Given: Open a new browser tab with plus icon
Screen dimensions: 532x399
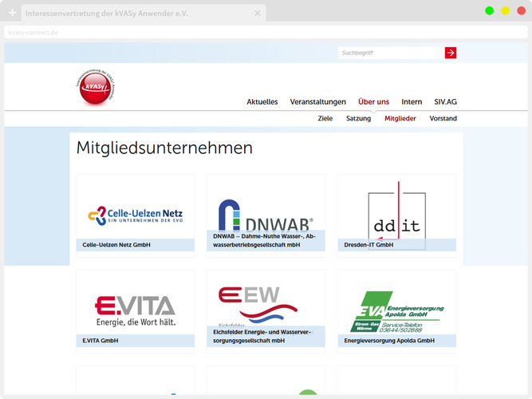Looking at the screenshot, I should pyautogui.click(x=12, y=14).
